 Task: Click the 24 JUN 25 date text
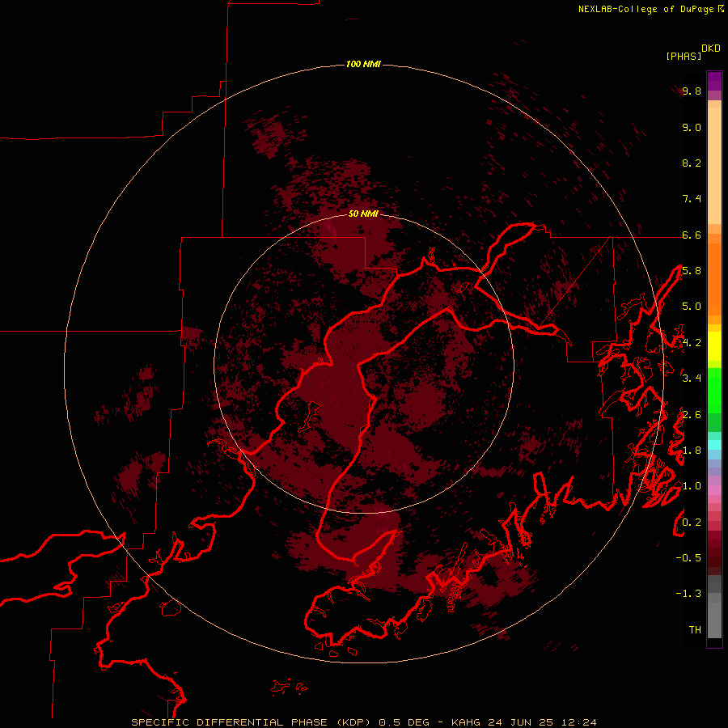[x=520, y=722]
